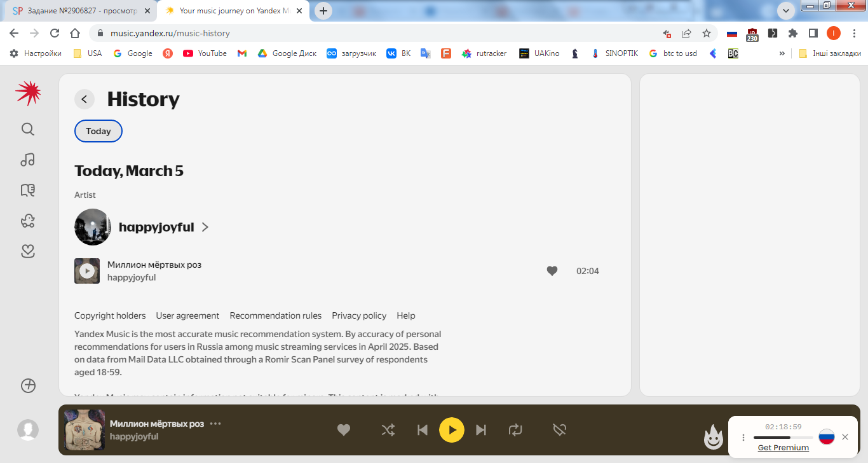The height and width of the screenshot is (463, 868).
Task: Open the Google Диск bookmark
Action: click(x=287, y=53)
